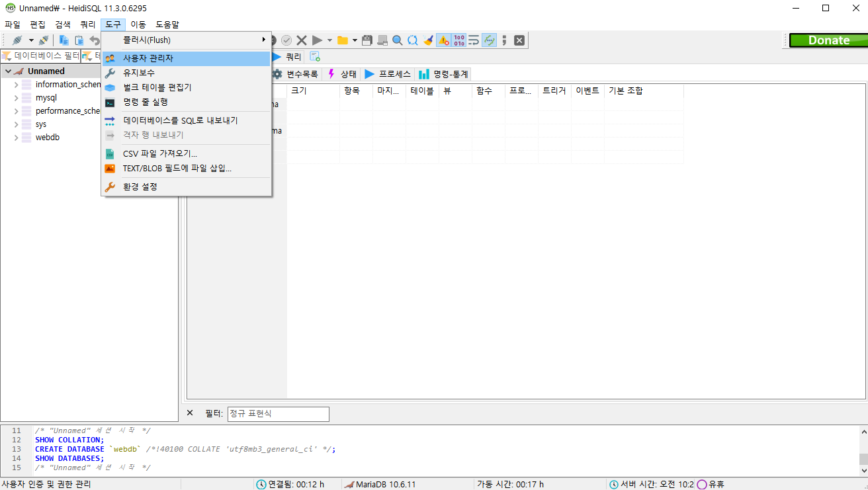Click the broom reformat SQL icon
Image resolution: width=868 pixels, height=490 pixels.
[428, 40]
